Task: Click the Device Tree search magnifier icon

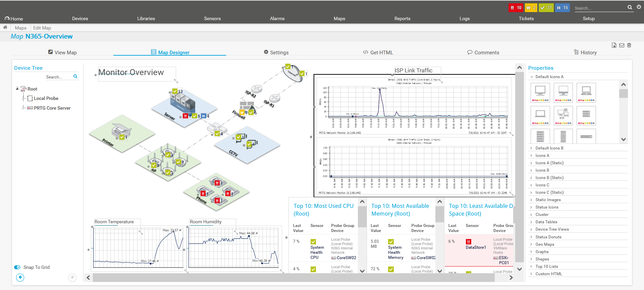Action: click(75, 76)
